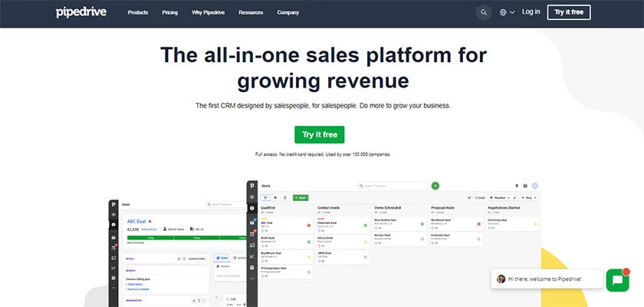The width and height of the screenshot is (644, 307).
Task: Click the Negotiations Started column heading
Action: pyautogui.click(x=504, y=208)
